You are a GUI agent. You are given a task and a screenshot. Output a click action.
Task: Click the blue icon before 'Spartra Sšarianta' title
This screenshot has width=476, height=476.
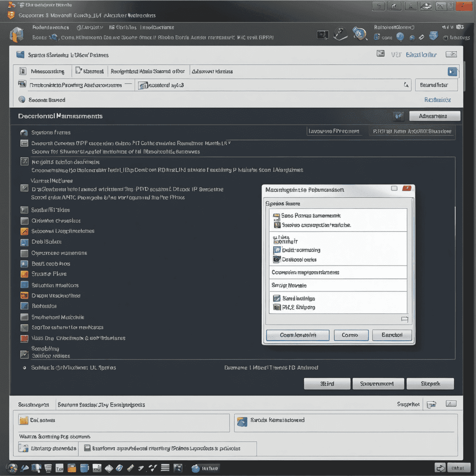[20, 55]
